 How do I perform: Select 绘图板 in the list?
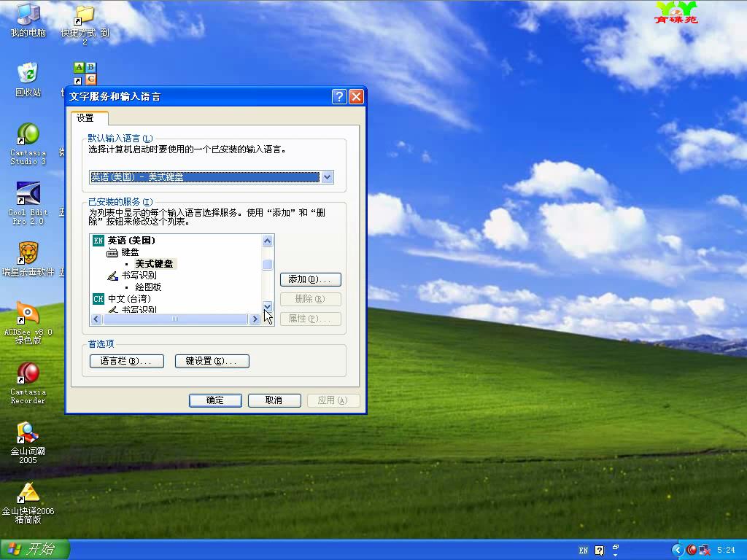click(x=148, y=287)
